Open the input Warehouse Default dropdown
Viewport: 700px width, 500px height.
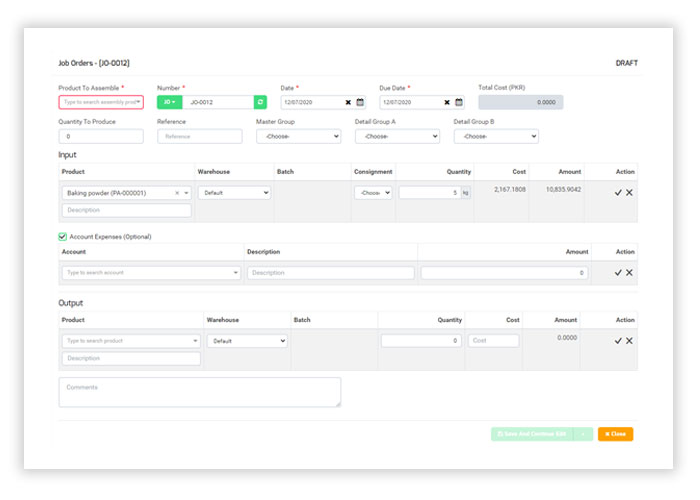(234, 193)
